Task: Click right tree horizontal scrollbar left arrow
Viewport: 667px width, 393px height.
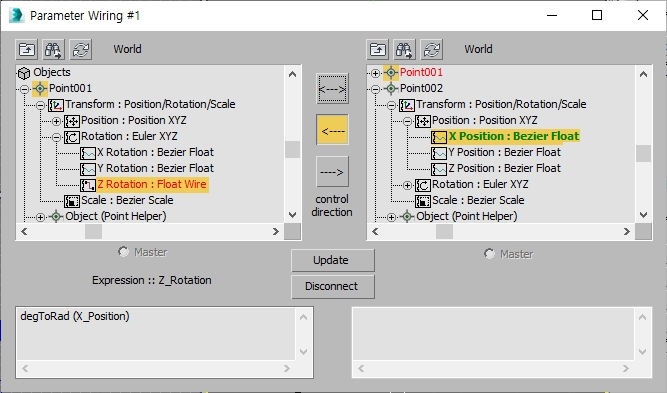Action: point(375,232)
